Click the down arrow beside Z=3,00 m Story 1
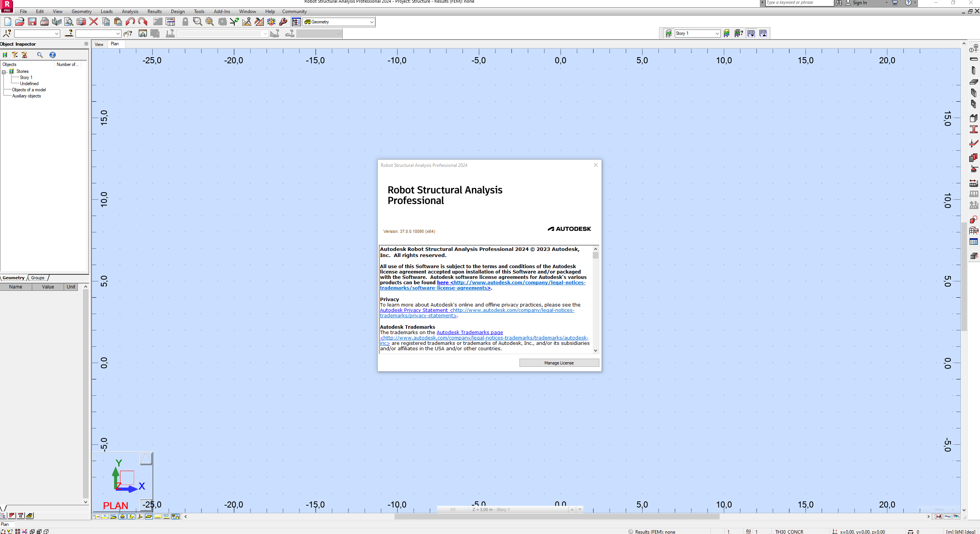This screenshot has width=980, height=534. tap(580, 509)
